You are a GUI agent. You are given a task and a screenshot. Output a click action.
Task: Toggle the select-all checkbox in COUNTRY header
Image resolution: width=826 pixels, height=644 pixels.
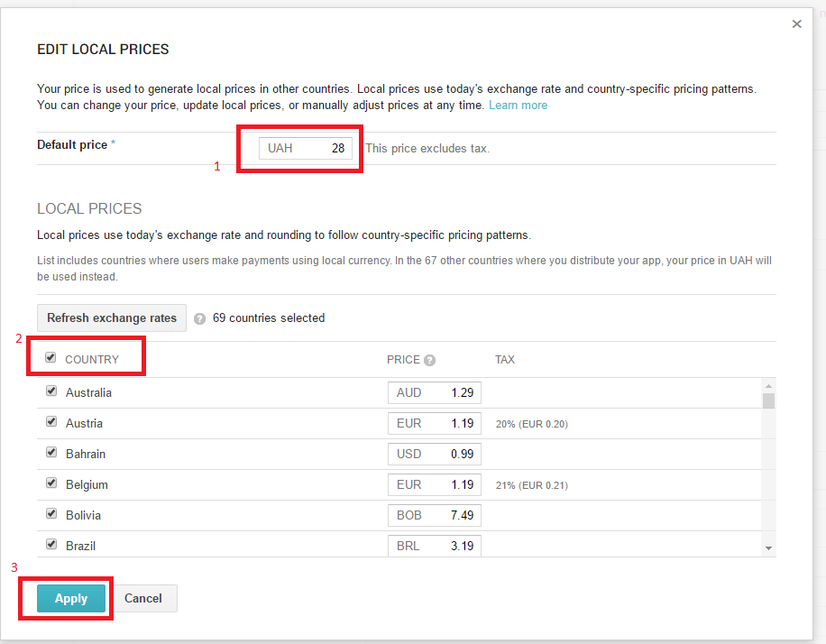[x=51, y=356]
